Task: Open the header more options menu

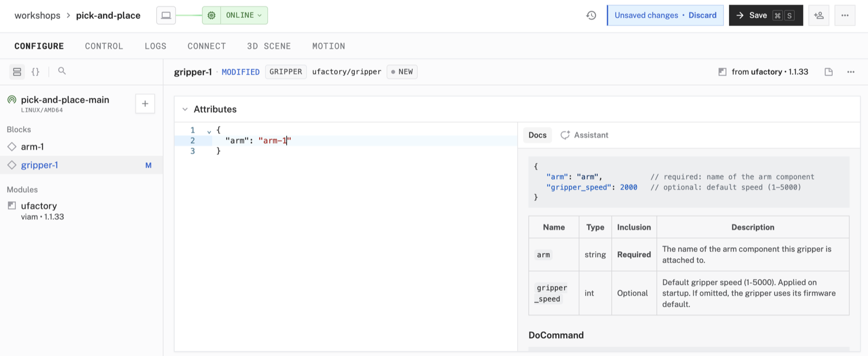Action: 845,15
